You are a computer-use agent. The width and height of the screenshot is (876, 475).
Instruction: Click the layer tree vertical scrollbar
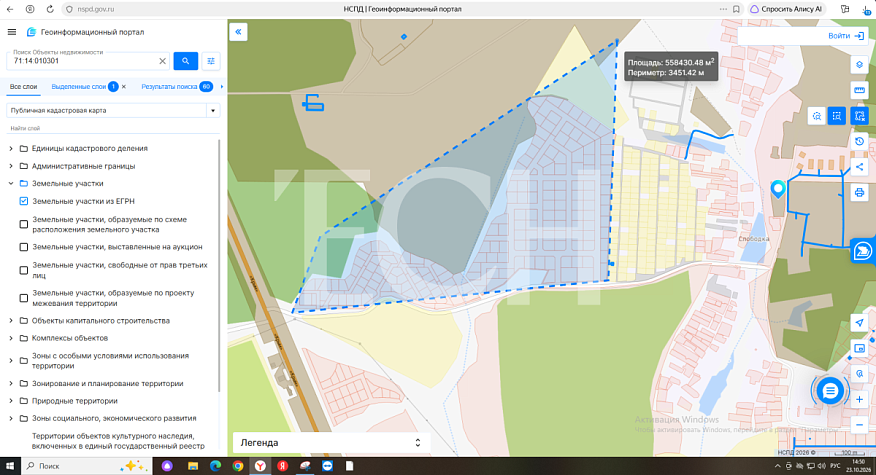pos(219,265)
